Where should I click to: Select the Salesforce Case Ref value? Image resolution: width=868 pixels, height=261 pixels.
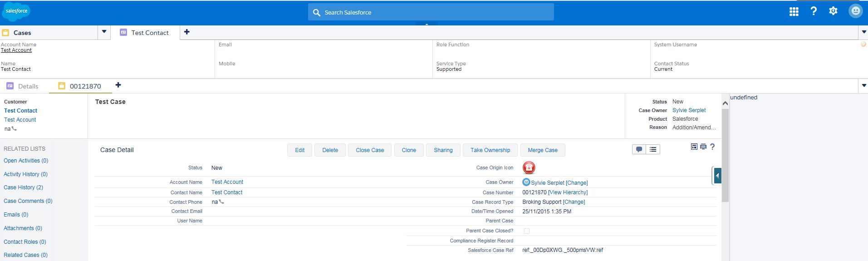(563, 250)
